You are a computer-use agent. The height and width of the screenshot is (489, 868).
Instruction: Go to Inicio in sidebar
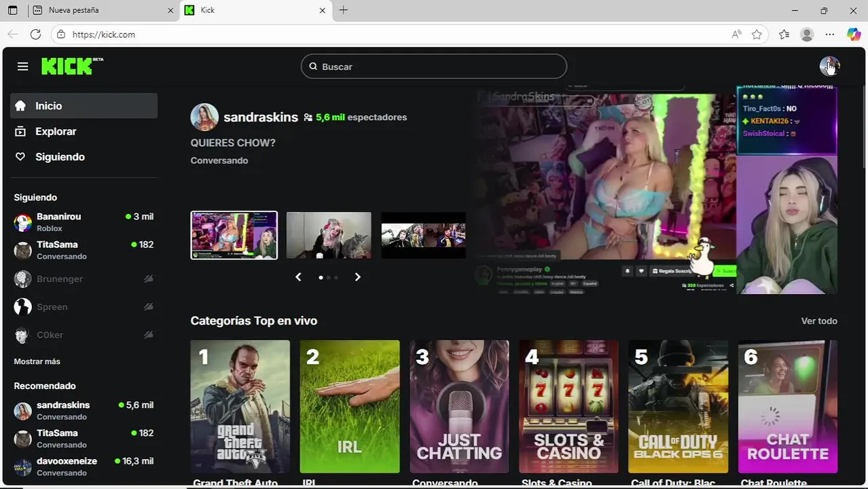coord(84,106)
